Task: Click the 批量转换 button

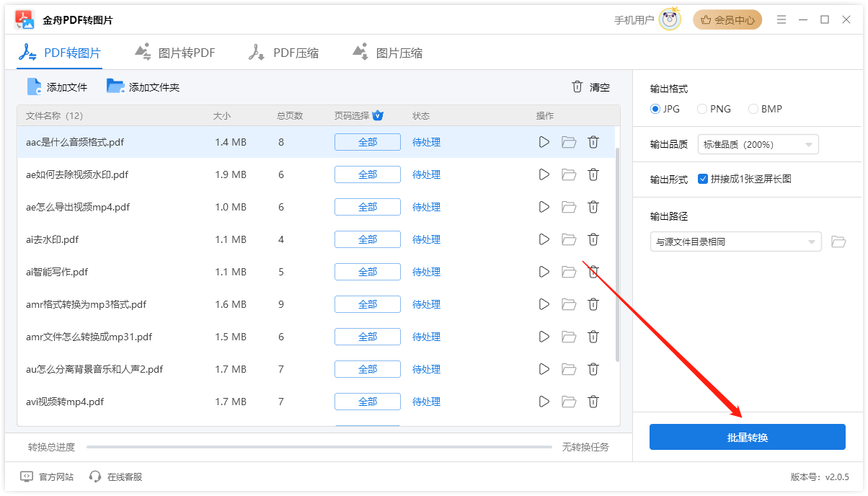Action: tap(747, 437)
